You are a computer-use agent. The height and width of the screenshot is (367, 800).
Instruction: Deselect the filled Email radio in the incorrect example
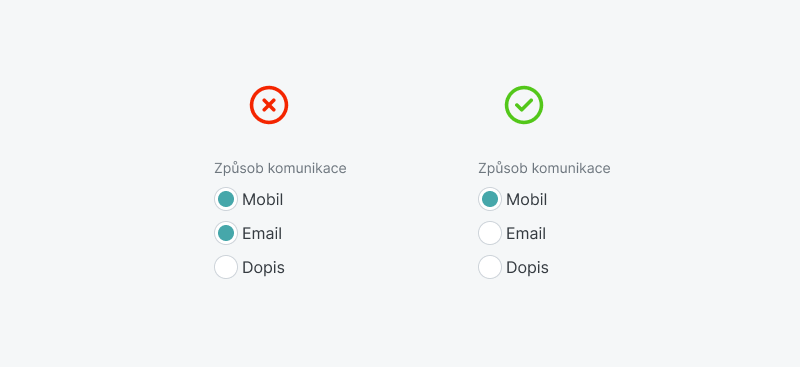[226, 233]
